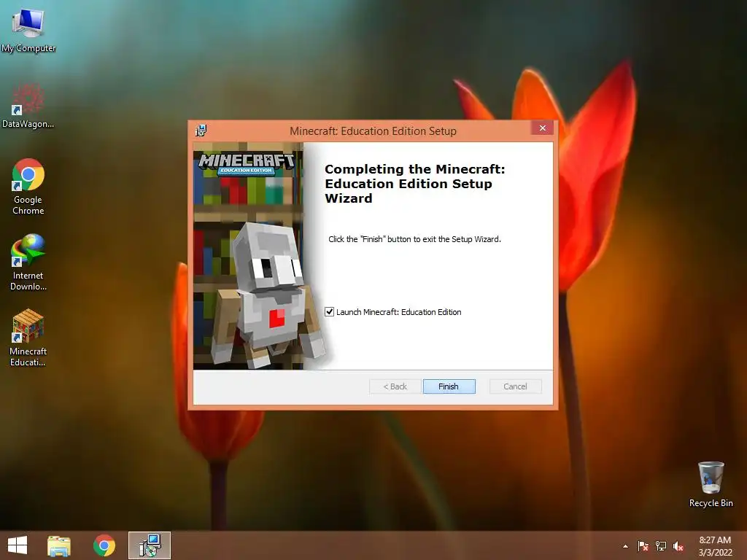Open the Windows Start button

[x=18, y=545]
